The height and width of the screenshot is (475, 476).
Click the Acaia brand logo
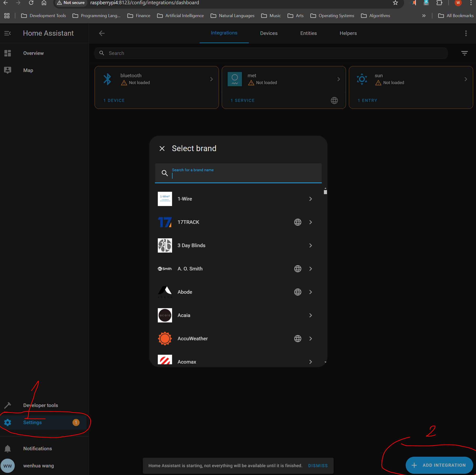coord(165,315)
